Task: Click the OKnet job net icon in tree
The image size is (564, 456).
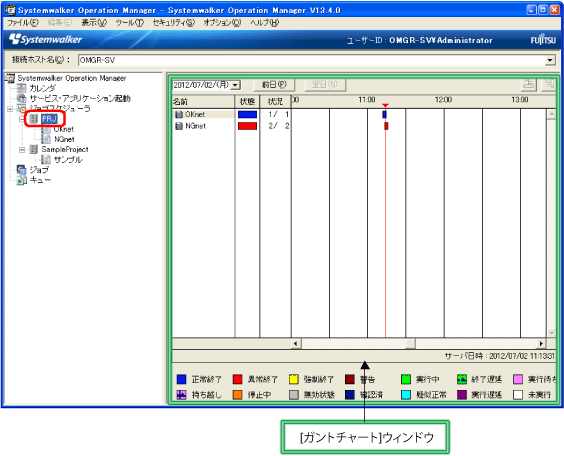Action: tap(46, 129)
